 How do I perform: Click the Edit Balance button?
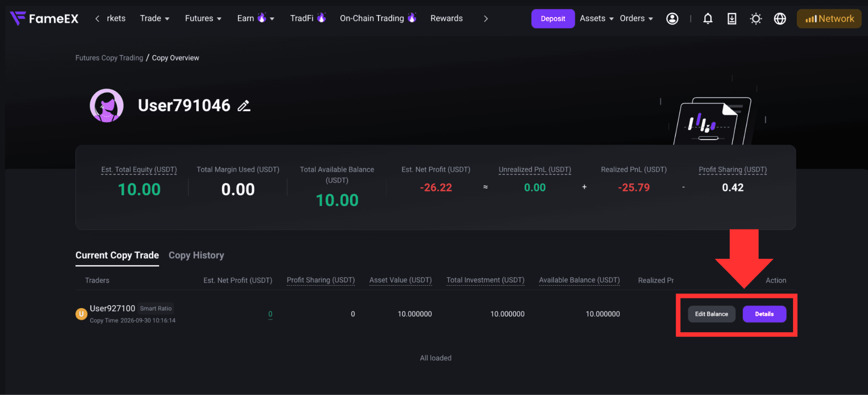(711, 314)
